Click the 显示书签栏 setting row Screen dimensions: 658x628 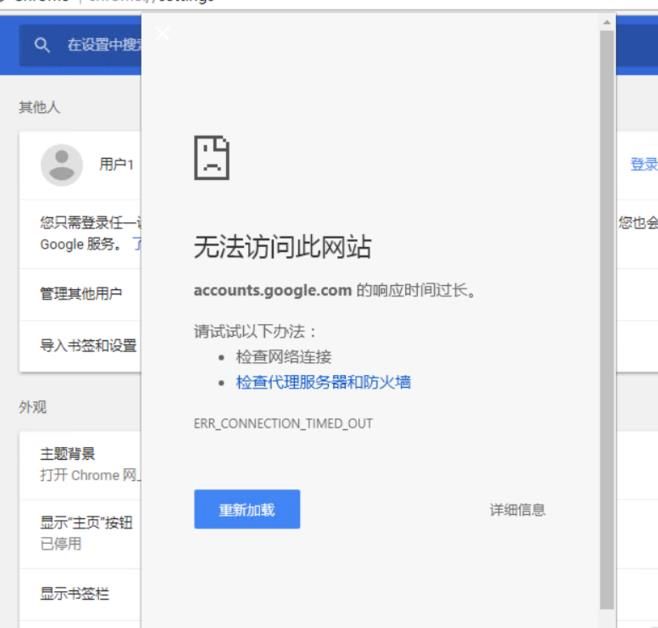80,594
